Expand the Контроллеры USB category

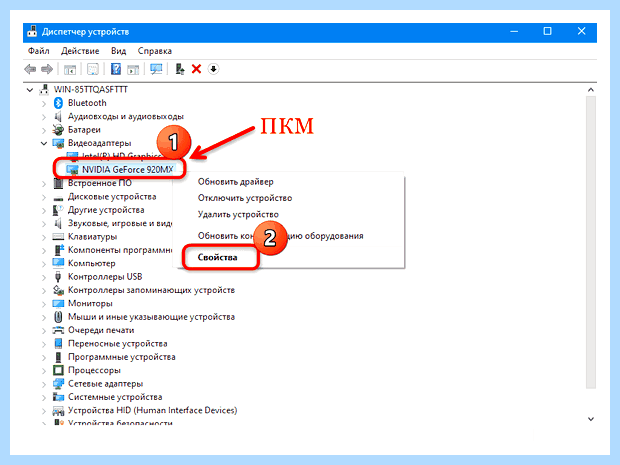[44, 277]
